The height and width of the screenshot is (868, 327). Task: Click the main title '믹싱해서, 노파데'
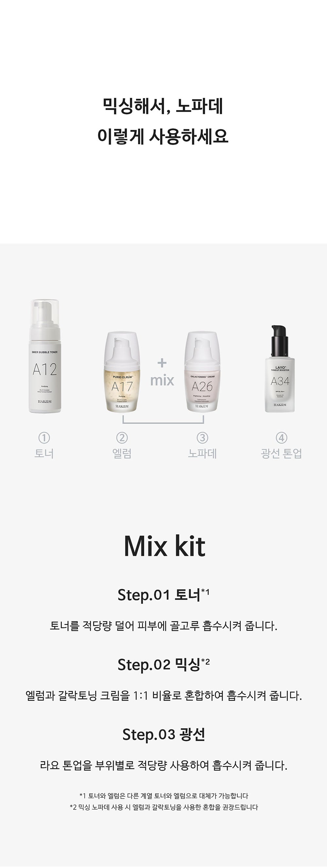coord(163,106)
